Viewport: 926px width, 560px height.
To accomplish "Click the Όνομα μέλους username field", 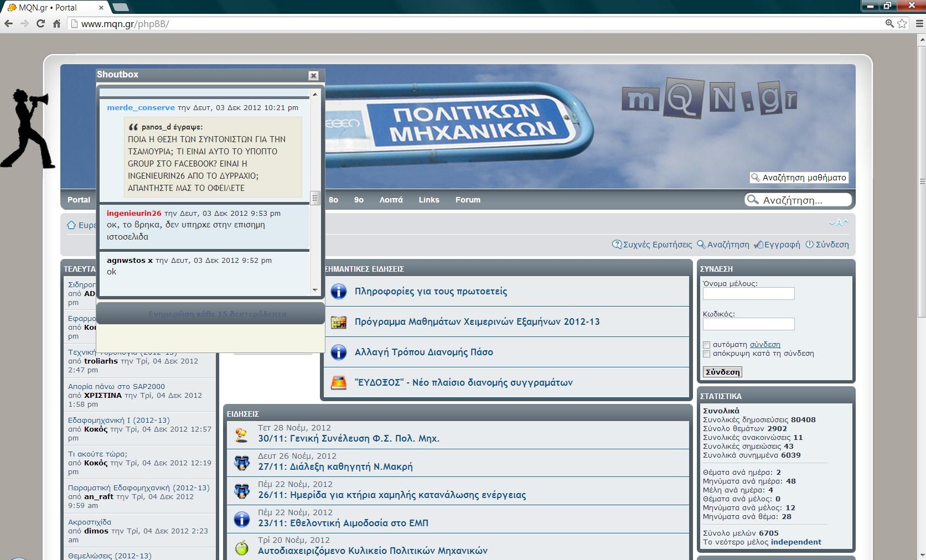I will coord(748,293).
